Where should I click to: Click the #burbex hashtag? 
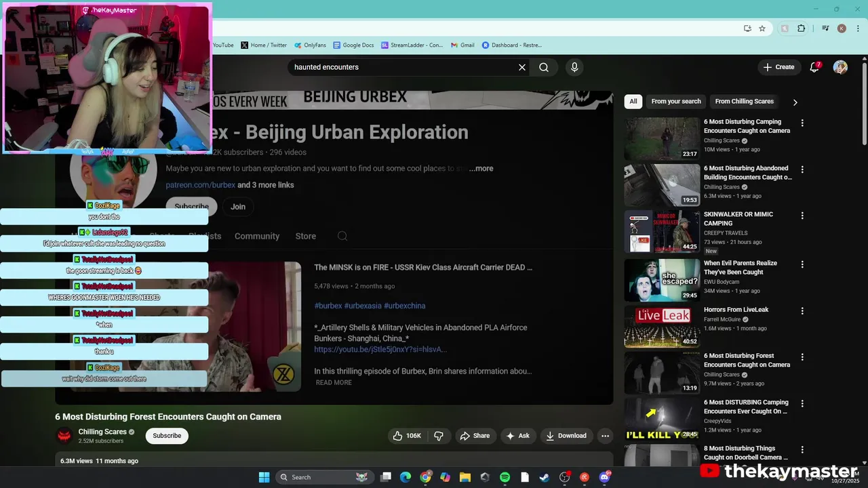pos(328,306)
